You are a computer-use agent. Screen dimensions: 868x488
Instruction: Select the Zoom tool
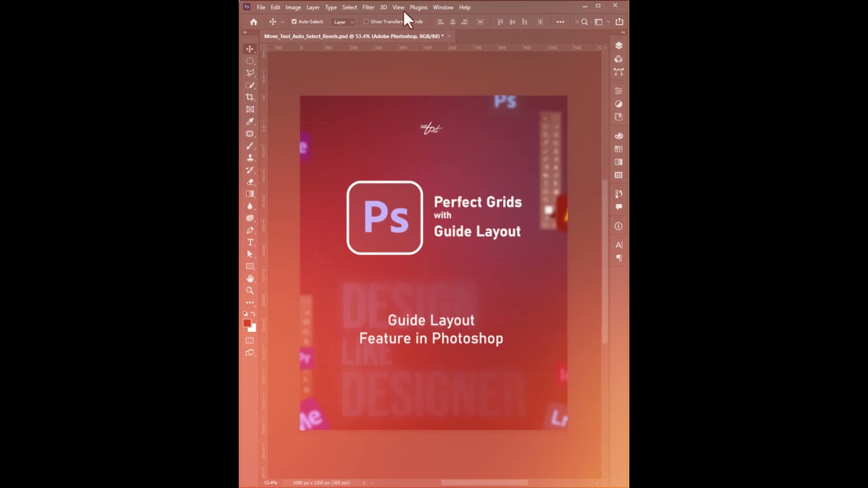[x=250, y=291]
